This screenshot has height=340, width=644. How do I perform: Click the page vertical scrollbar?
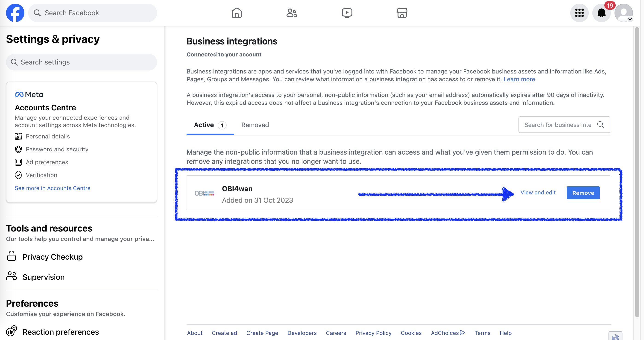[x=637, y=173]
